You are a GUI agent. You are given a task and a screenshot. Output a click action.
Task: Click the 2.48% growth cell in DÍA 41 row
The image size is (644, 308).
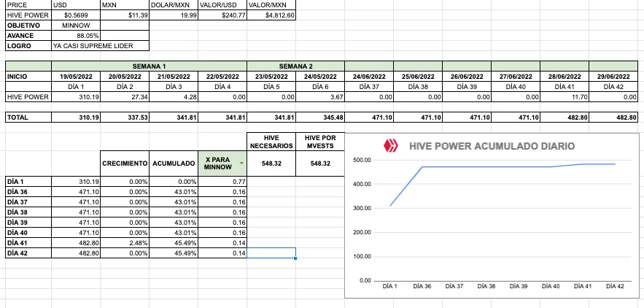pyautogui.click(x=125, y=242)
